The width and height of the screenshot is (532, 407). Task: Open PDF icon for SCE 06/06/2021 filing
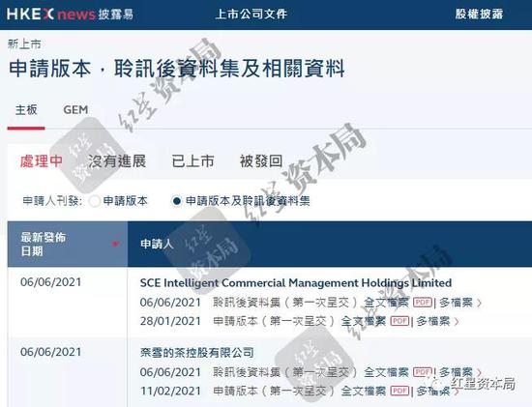pyautogui.click(x=423, y=303)
